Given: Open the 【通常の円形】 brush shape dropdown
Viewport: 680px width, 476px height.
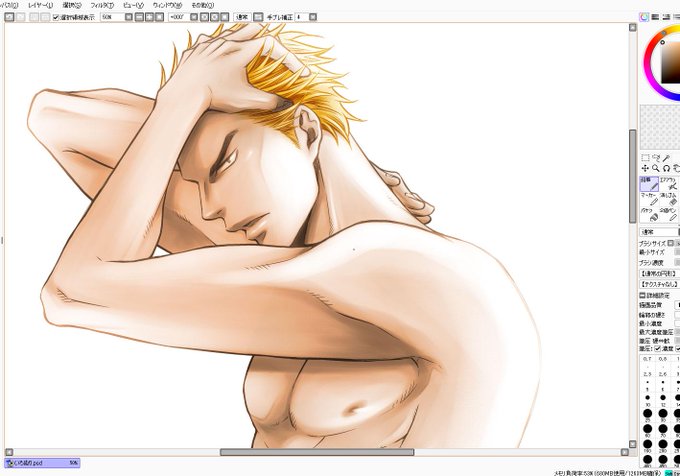Looking at the screenshot, I should pyautogui.click(x=659, y=274).
